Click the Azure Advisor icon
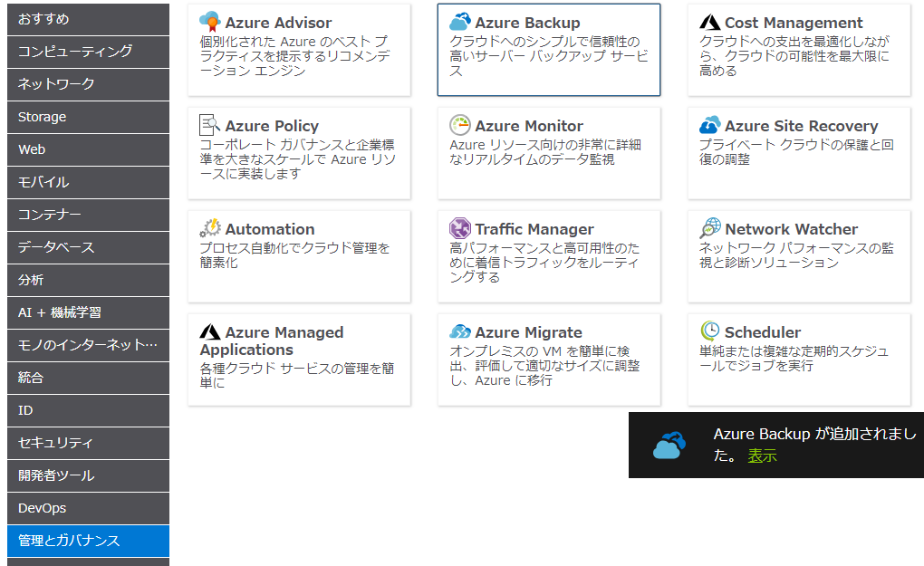 [210, 22]
